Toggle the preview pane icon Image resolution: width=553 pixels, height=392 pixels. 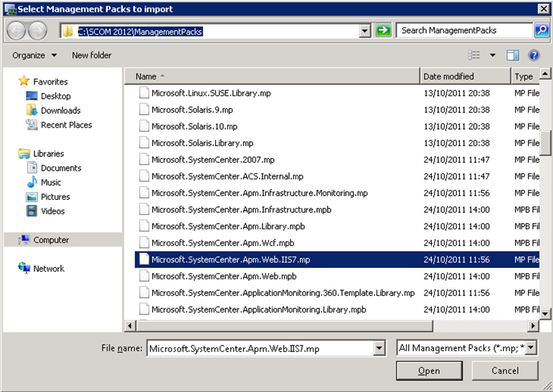(512, 55)
